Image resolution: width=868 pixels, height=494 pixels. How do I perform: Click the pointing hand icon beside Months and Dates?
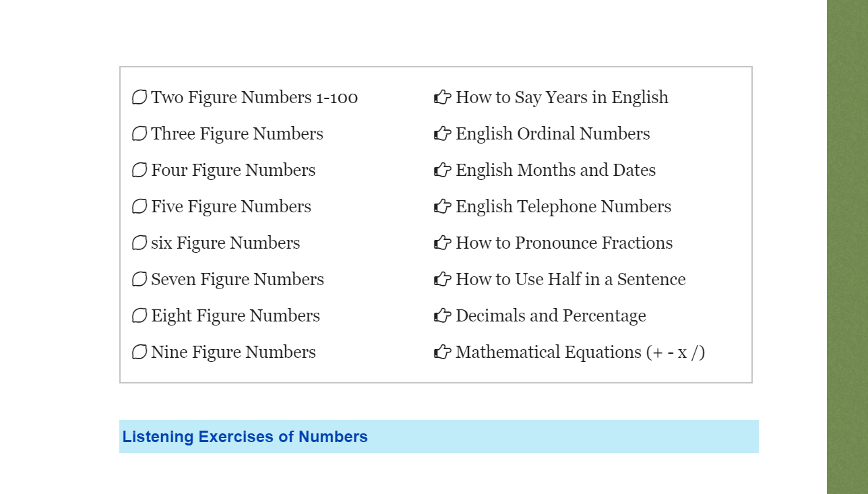point(442,171)
